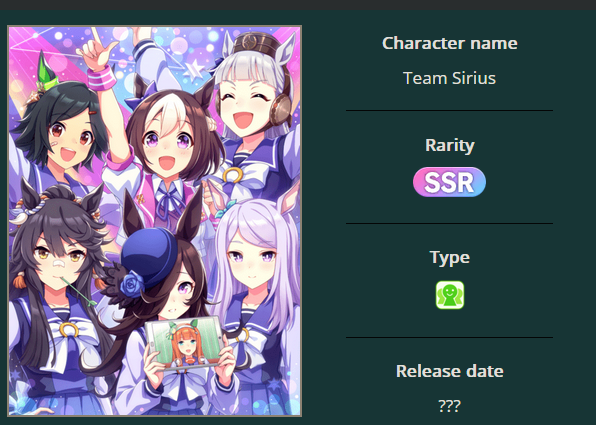Click the ??? release date value
The image size is (596, 425).
[449, 406]
